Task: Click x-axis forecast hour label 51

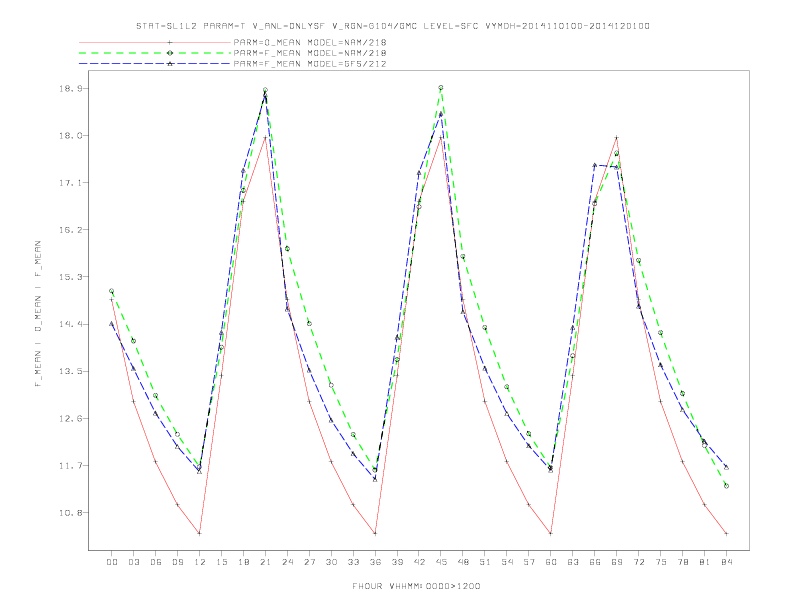Action: (x=485, y=562)
